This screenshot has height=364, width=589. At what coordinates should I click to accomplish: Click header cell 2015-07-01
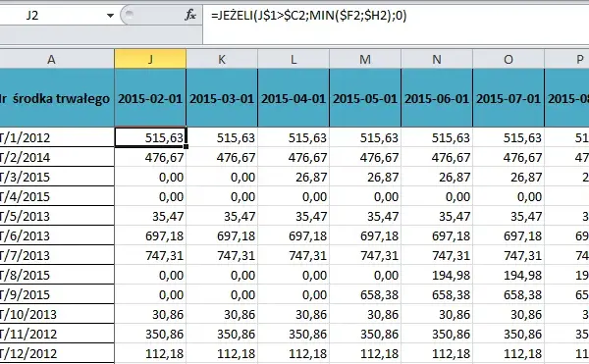[x=509, y=98]
